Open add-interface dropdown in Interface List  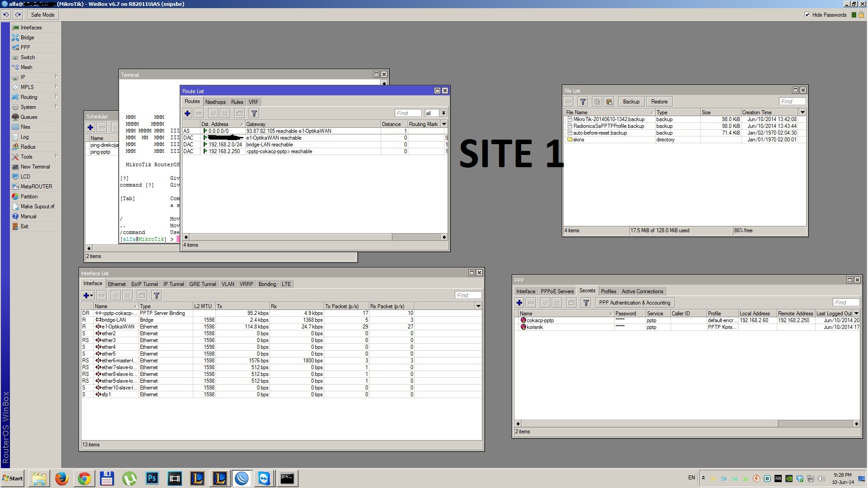coord(88,296)
